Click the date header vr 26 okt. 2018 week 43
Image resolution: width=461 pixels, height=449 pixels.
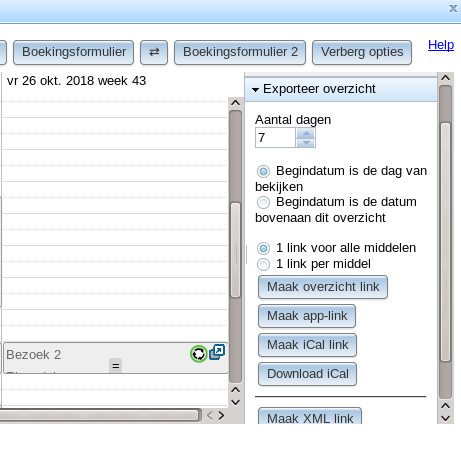76,81
